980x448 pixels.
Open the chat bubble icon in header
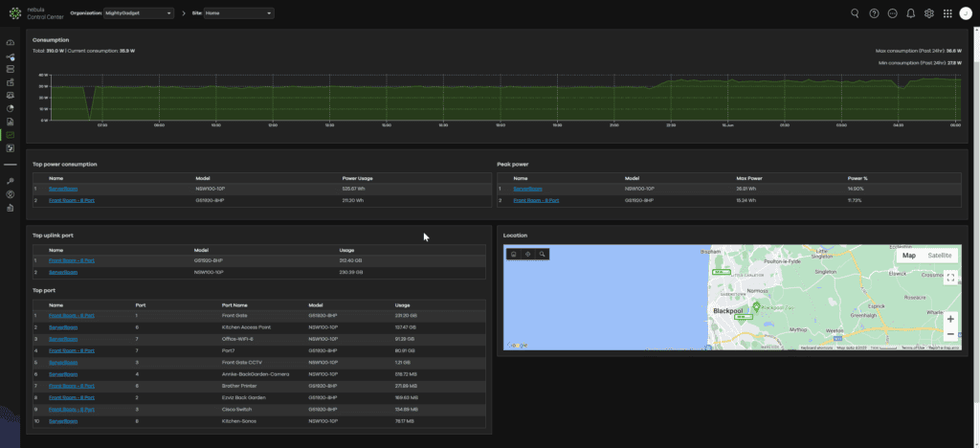(x=892, y=13)
